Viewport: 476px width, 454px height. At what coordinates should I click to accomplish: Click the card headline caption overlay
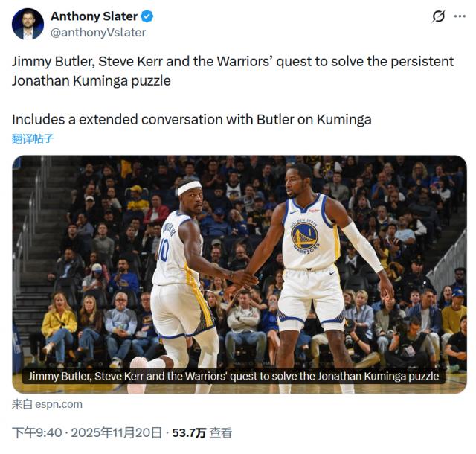(234, 376)
